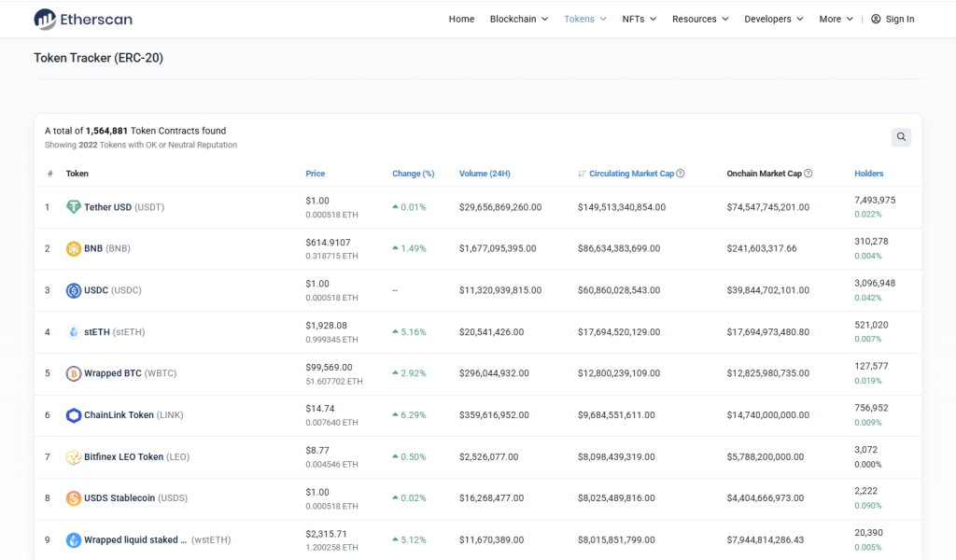This screenshot has width=956, height=560.
Task: Click Tether volume $29,656,869,260.00
Action: [500, 207]
